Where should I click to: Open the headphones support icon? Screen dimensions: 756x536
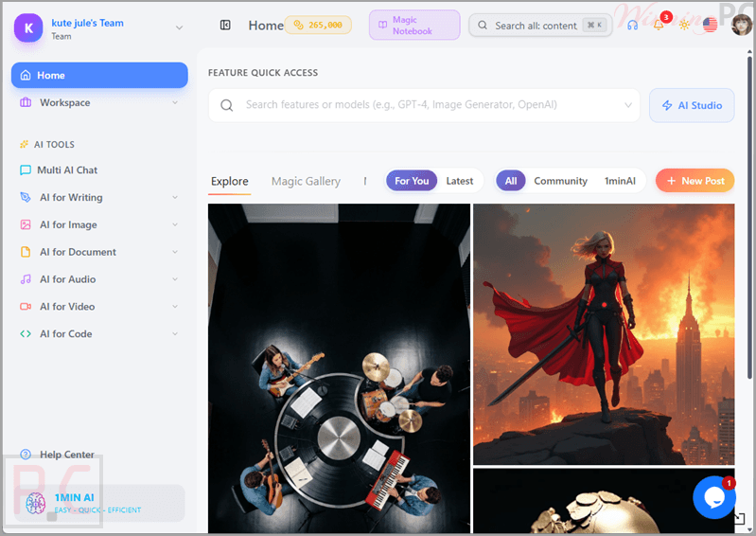coord(633,25)
